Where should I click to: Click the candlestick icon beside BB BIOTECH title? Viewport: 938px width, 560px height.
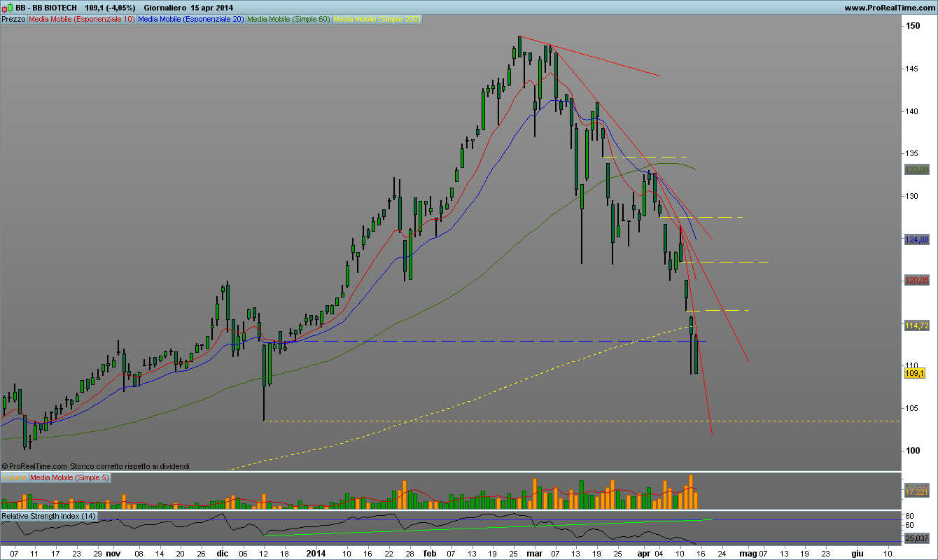(x=7, y=8)
